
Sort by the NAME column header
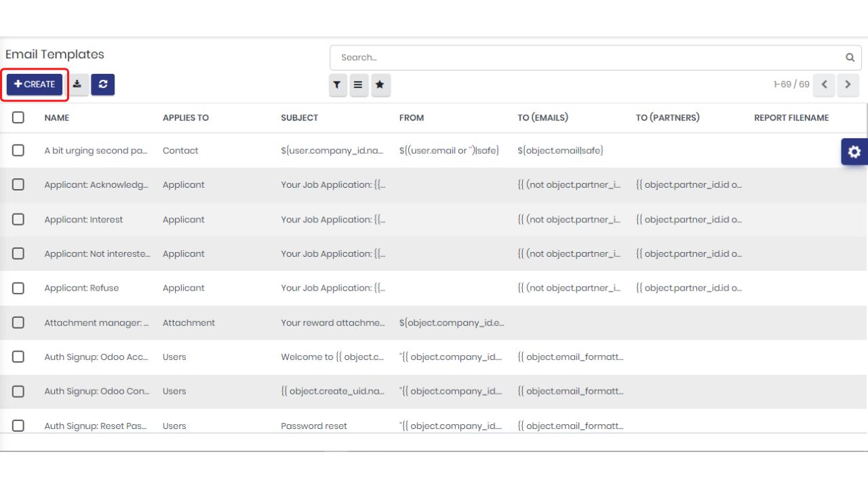pos(57,118)
